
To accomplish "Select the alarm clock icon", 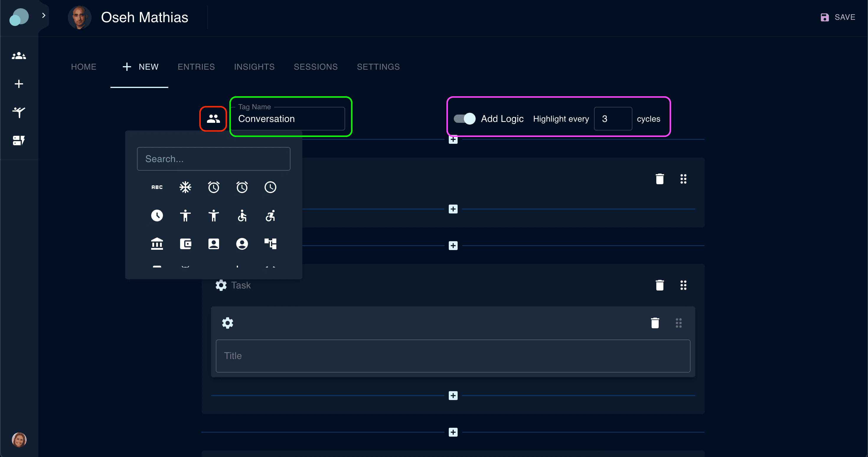I will tap(213, 187).
